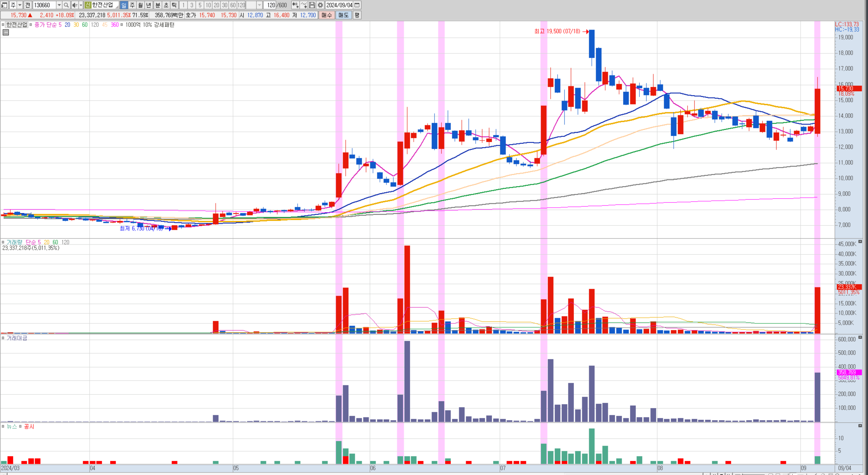Screen dimensions: 868x475
Task: Click the 매수 buy button
Action: (x=326, y=15)
